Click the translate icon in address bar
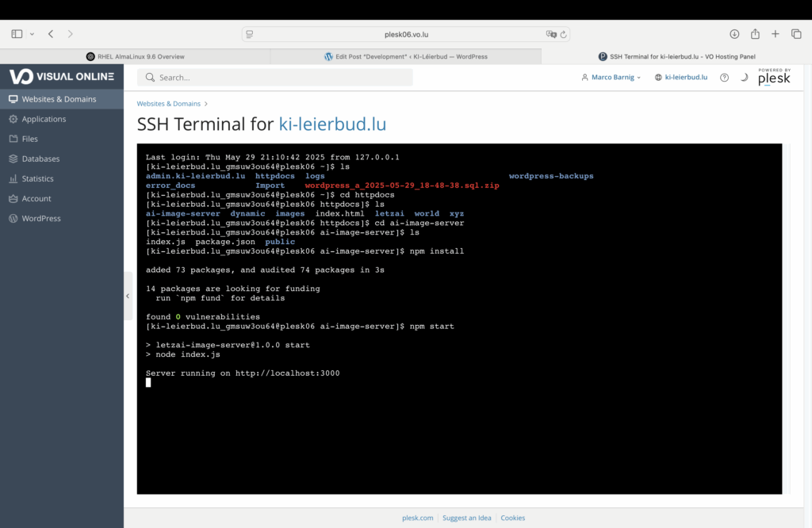This screenshot has width=812, height=528. click(x=550, y=35)
